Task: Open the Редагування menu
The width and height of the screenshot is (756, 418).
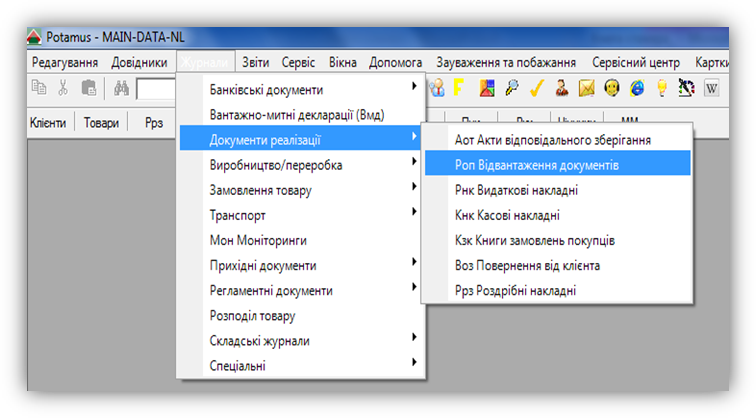Action: [x=65, y=62]
